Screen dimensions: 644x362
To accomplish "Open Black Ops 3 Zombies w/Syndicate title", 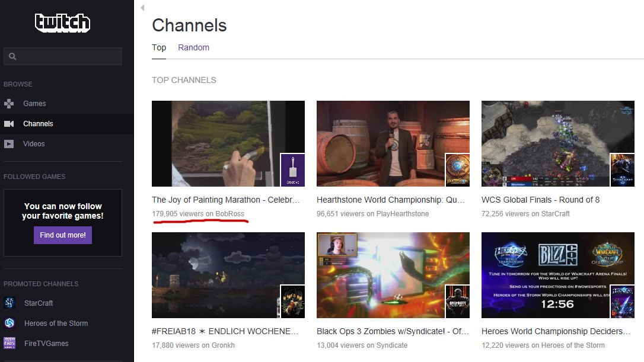I will point(393,331).
